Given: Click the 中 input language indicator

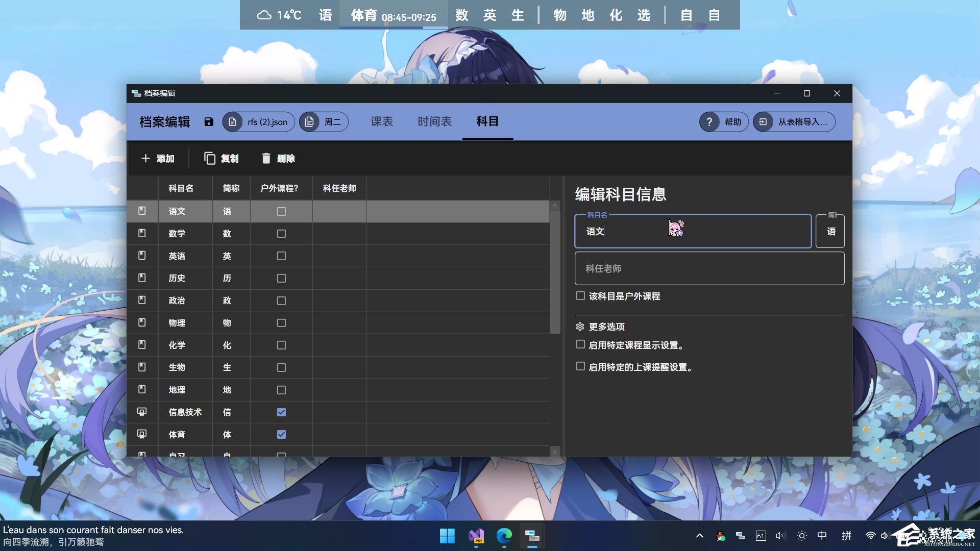Looking at the screenshot, I should point(822,536).
